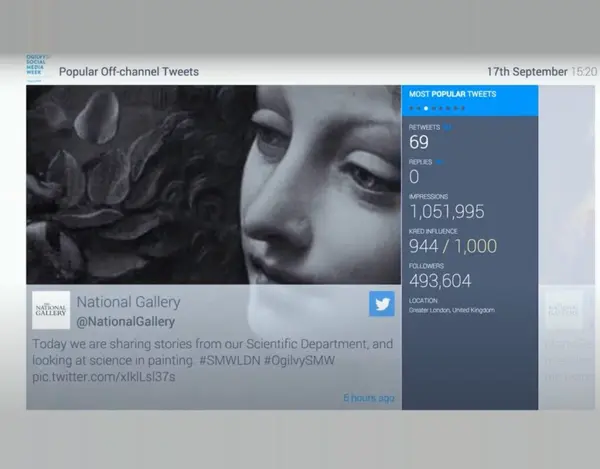This screenshot has height=469, width=600.
Task: Click the 5 hours ago timestamp
Action: click(368, 398)
